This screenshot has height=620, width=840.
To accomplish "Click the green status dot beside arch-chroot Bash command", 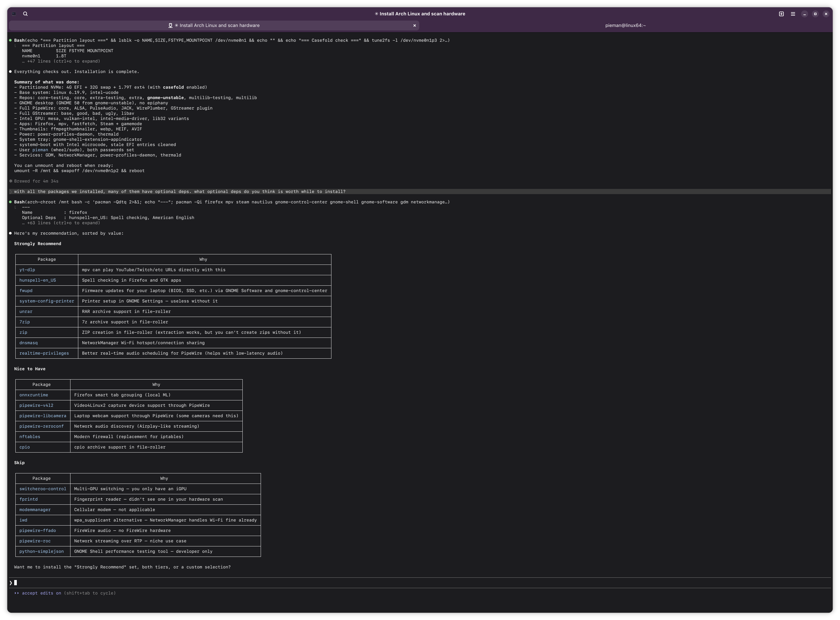I will 10,202.
